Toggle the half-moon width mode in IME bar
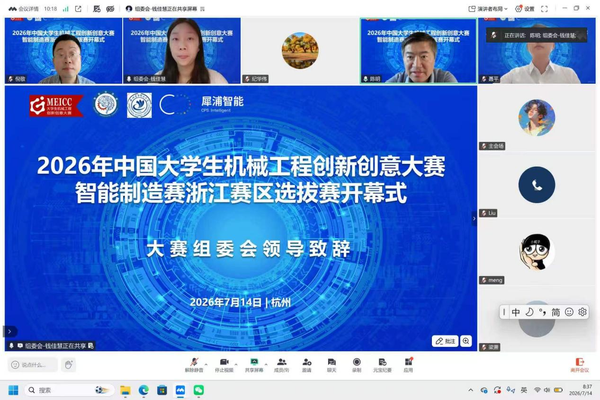The width and height of the screenshot is (600, 400). [529, 312]
